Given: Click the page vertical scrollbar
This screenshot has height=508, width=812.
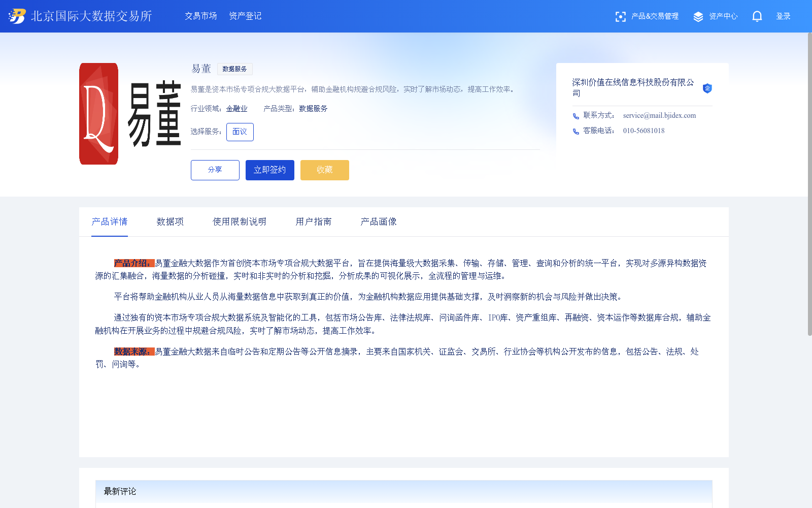Looking at the screenshot, I should tap(809, 184).
